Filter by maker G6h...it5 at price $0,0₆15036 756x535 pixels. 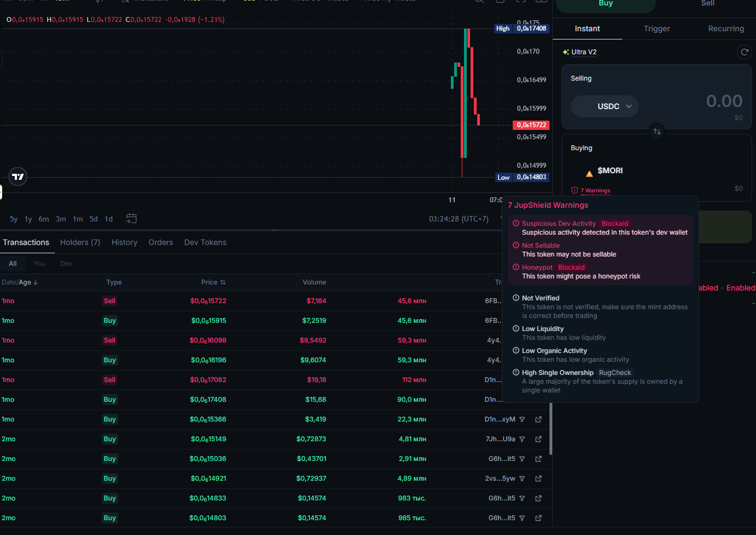(522, 459)
